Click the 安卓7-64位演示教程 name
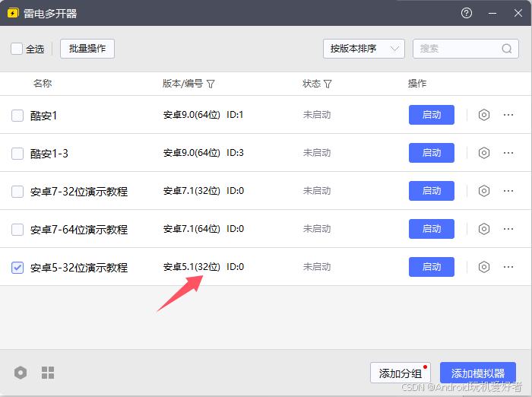The image size is (532, 397). click(79, 230)
